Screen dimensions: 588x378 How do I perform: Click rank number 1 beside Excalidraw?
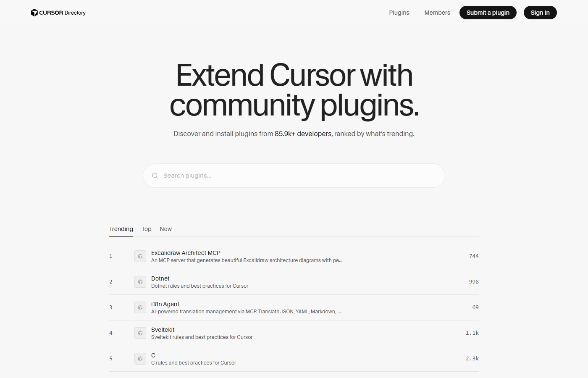(x=111, y=256)
